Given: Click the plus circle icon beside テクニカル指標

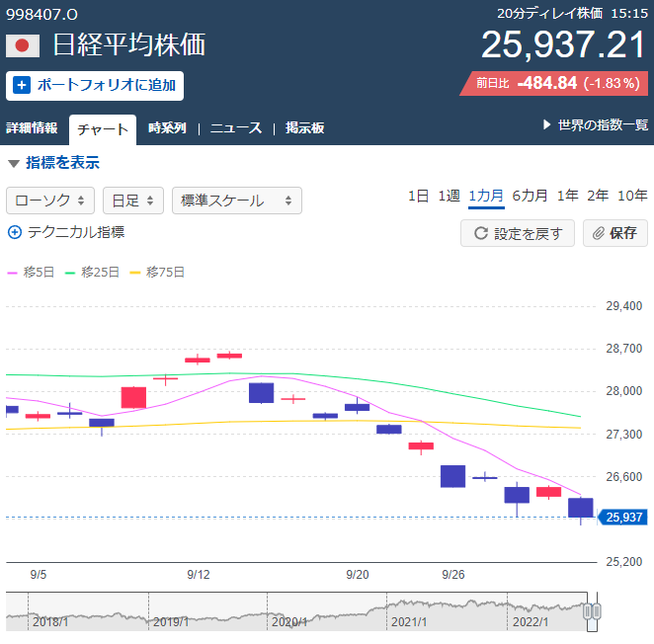Looking at the screenshot, I should click(x=15, y=232).
